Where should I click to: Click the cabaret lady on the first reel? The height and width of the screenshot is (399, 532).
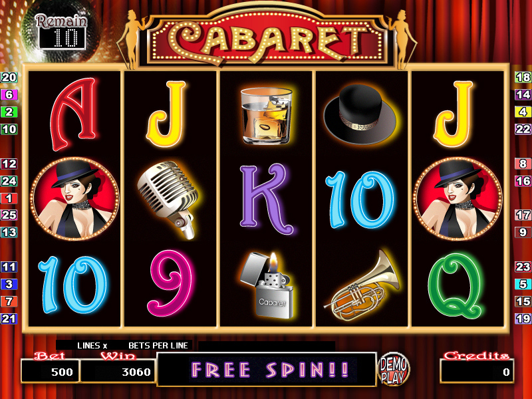74,199
